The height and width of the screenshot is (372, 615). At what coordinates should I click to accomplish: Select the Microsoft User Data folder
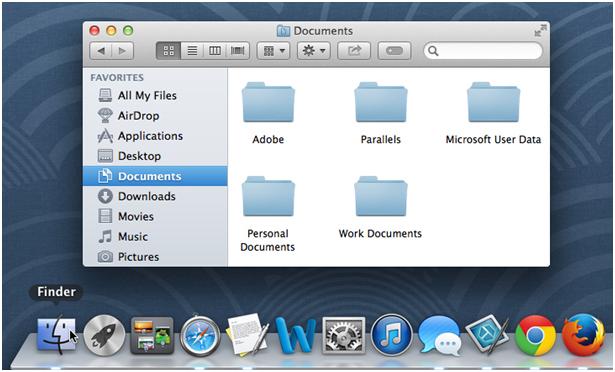click(x=493, y=103)
